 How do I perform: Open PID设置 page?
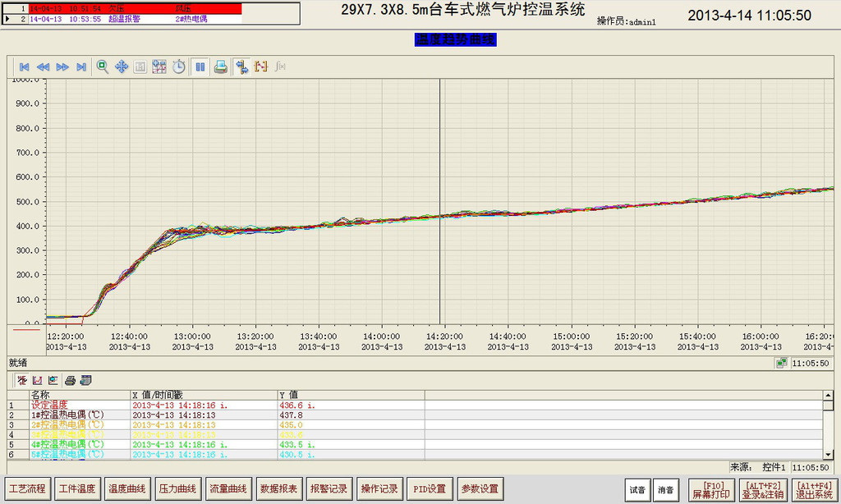(x=430, y=489)
